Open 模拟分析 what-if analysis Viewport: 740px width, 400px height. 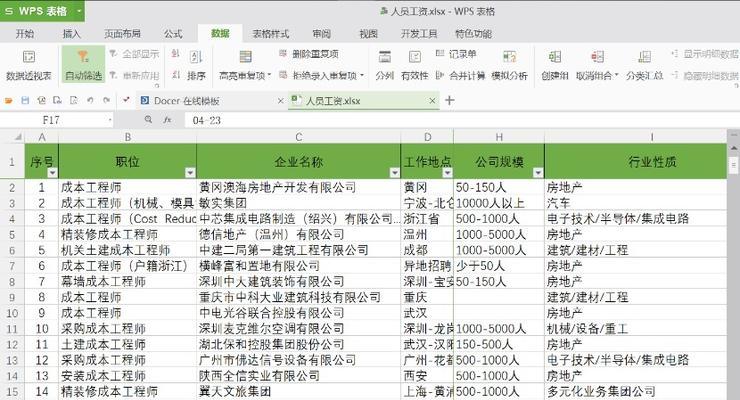pyautogui.click(x=509, y=65)
